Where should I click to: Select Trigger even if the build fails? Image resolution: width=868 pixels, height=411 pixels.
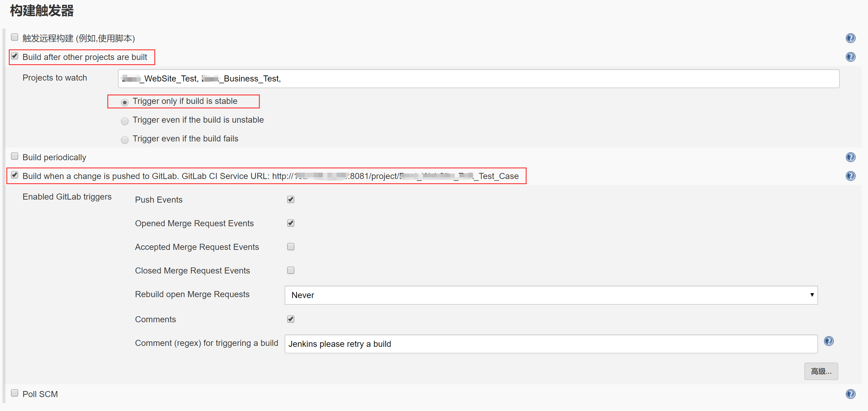click(125, 140)
